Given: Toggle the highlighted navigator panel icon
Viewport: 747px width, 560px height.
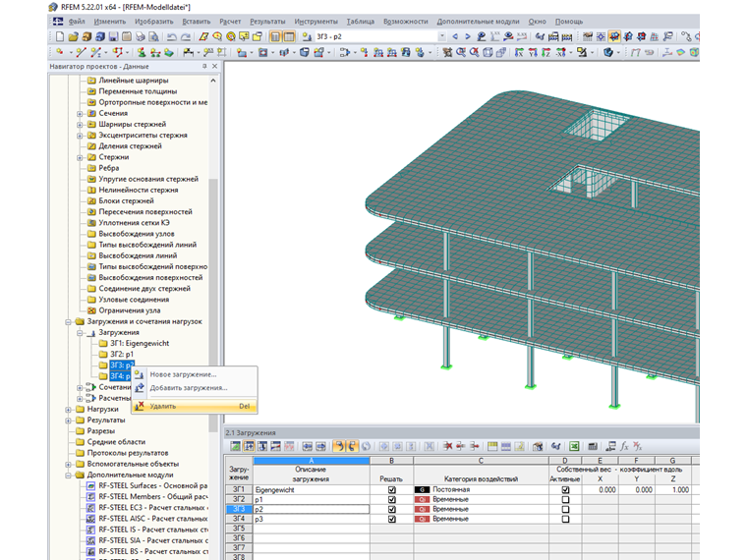Looking at the screenshot, I should click(275, 36).
